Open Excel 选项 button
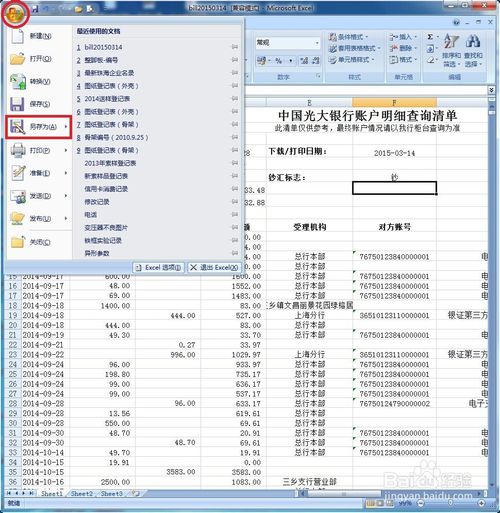Screen dimensions: 500x513 click(x=159, y=267)
